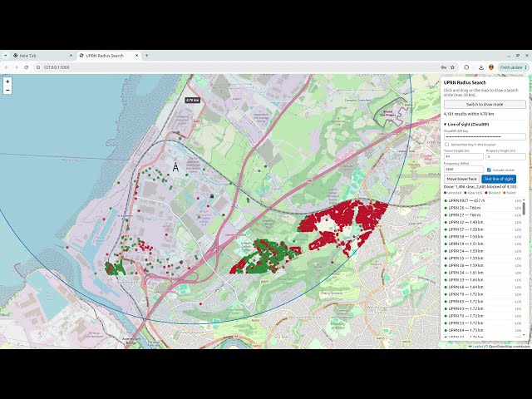The width and height of the screenshot is (532, 399).
Task: Click the Done: clear and blocked status line
Action: point(480,186)
